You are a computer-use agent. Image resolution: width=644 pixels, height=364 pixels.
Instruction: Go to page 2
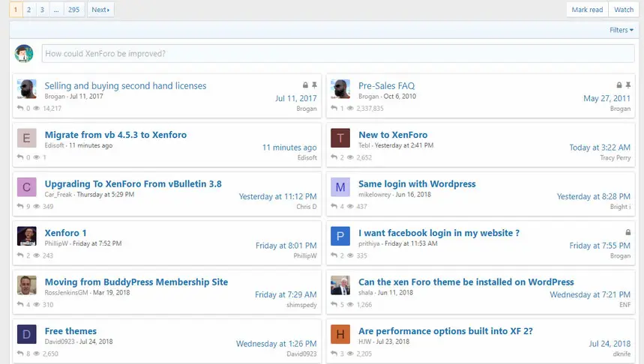(x=28, y=10)
